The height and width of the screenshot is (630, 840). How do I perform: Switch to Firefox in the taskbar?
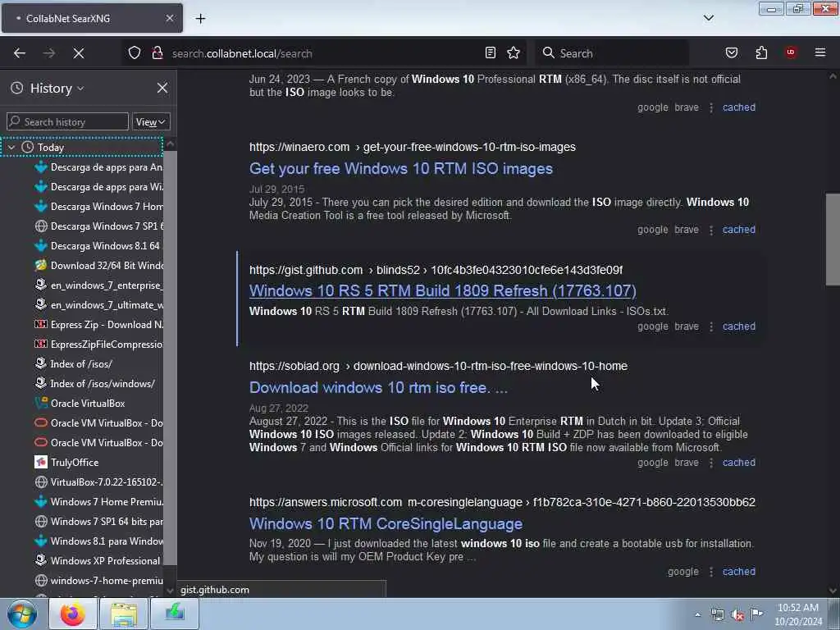tap(73, 614)
